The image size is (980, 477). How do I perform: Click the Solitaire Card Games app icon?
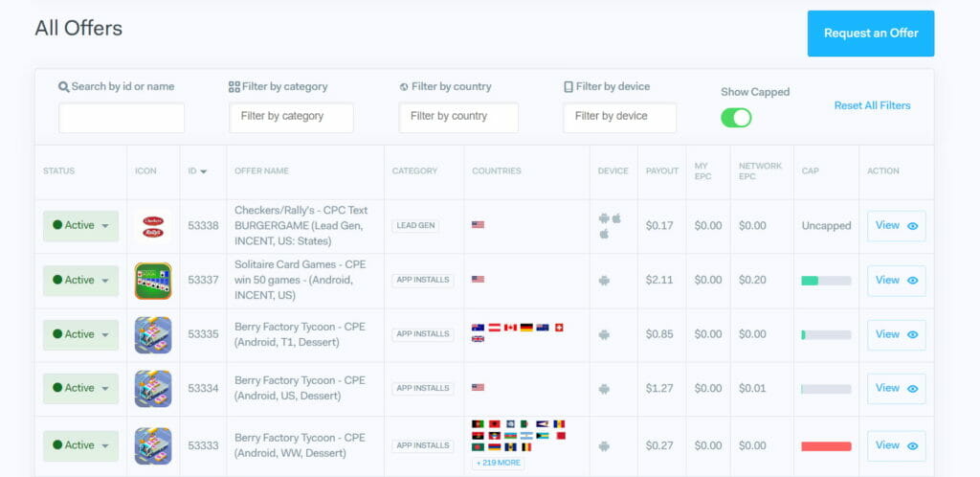click(x=153, y=281)
